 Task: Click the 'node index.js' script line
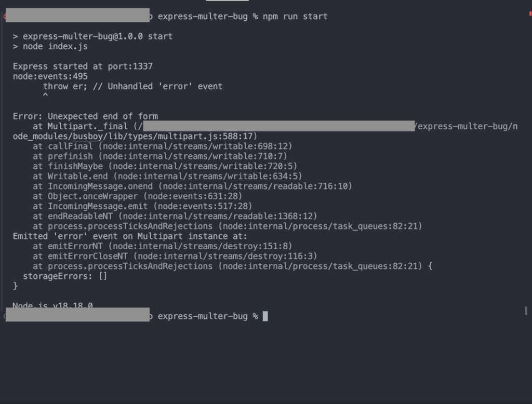(50, 46)
